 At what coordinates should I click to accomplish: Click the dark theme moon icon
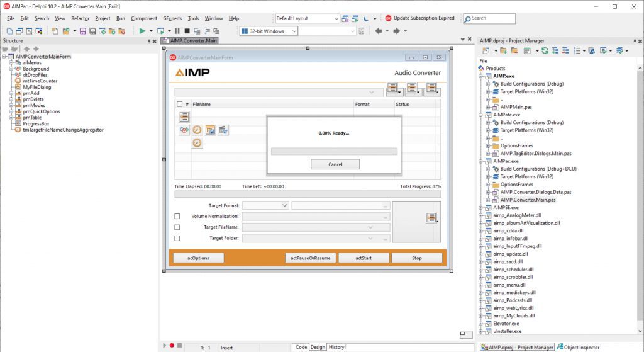tap(365, 18)
